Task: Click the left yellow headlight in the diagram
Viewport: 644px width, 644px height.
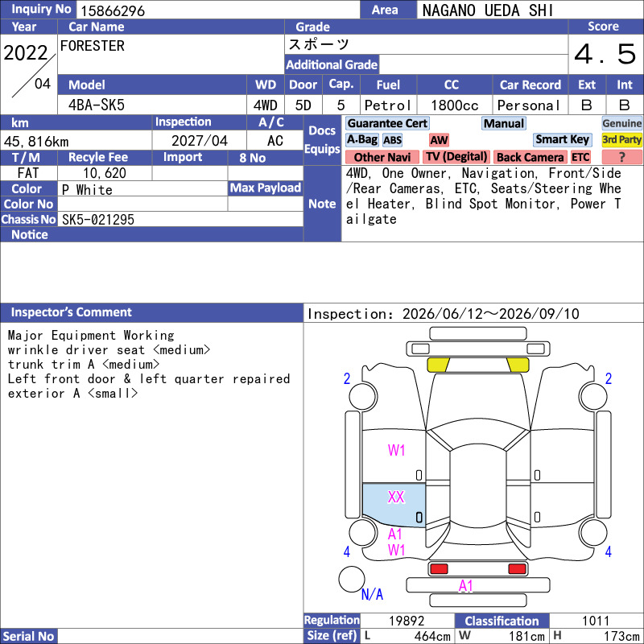Action: (x=438, y=365)
